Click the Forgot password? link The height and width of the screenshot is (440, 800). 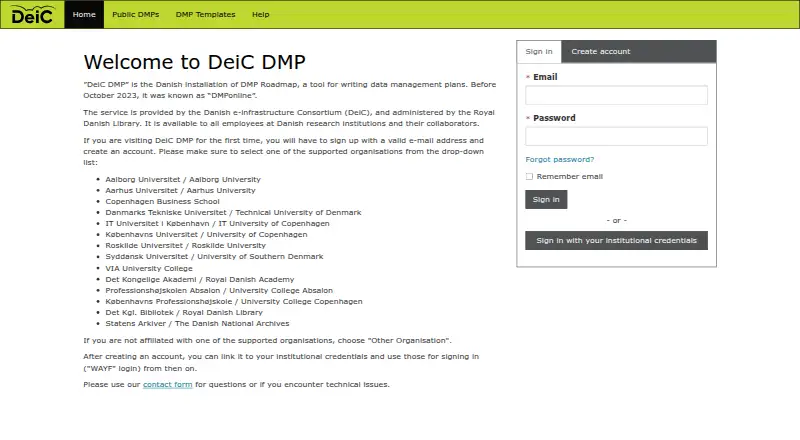click(560, 159)
